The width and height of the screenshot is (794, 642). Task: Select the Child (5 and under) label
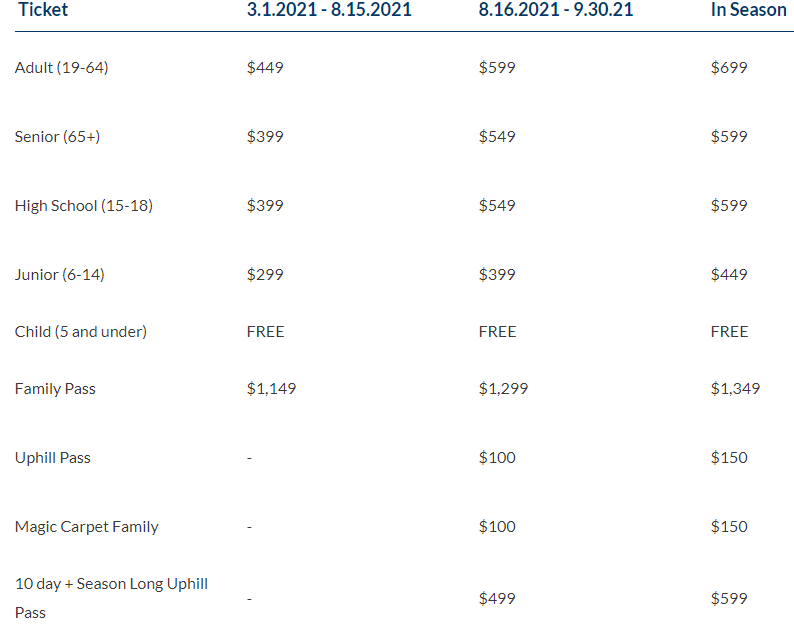coord(81,332)
